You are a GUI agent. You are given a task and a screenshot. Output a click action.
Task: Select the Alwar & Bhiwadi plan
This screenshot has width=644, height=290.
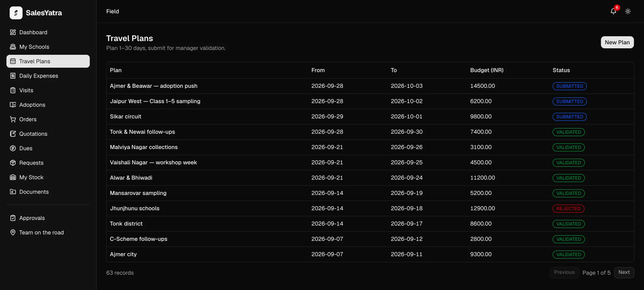(370, 178)
